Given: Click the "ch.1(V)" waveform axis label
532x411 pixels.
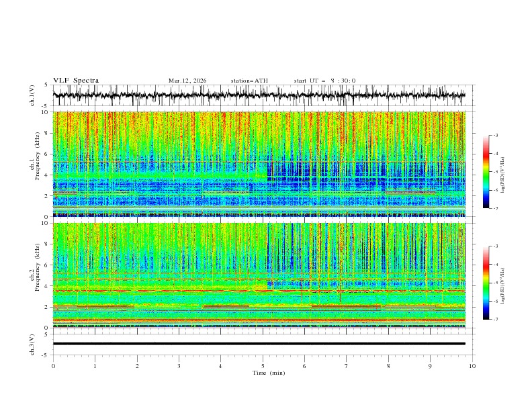Looking at the screenshot, I should coord(32,95).
